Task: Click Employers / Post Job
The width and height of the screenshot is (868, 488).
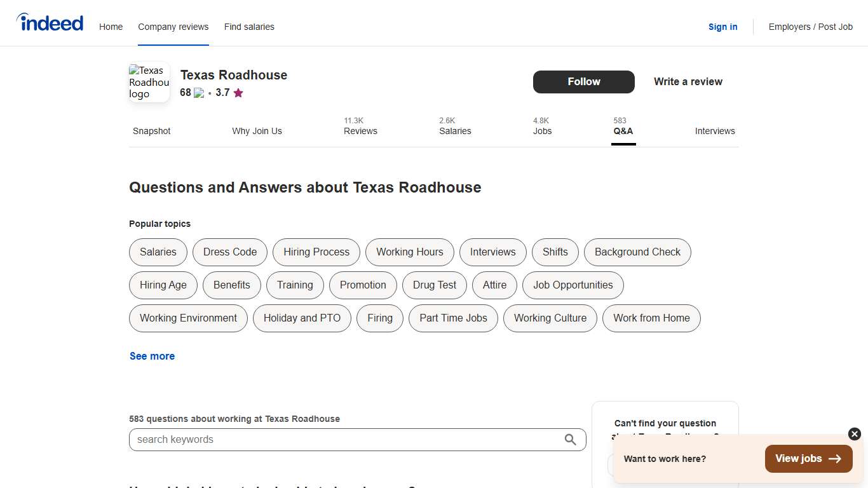Action: [811, 27]
